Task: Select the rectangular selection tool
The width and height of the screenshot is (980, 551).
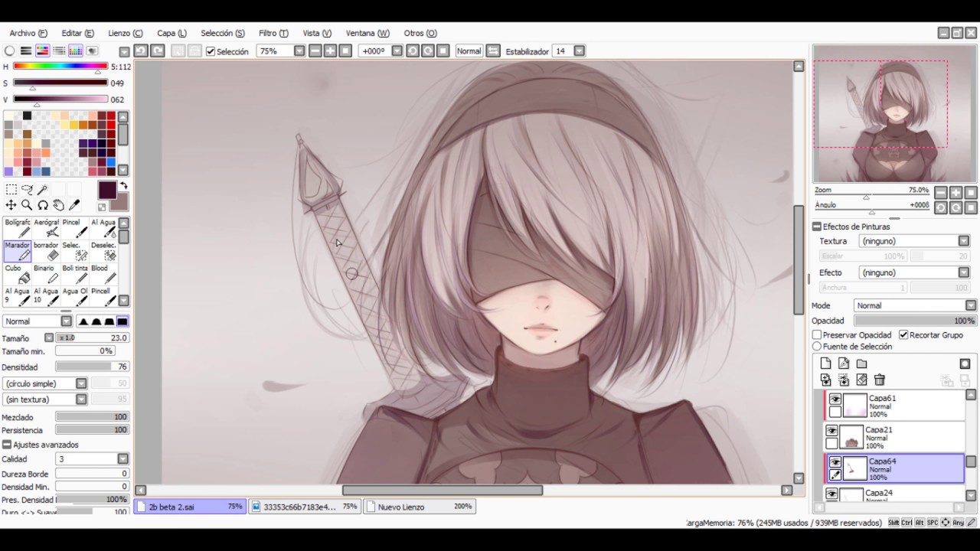Action: 11,189
